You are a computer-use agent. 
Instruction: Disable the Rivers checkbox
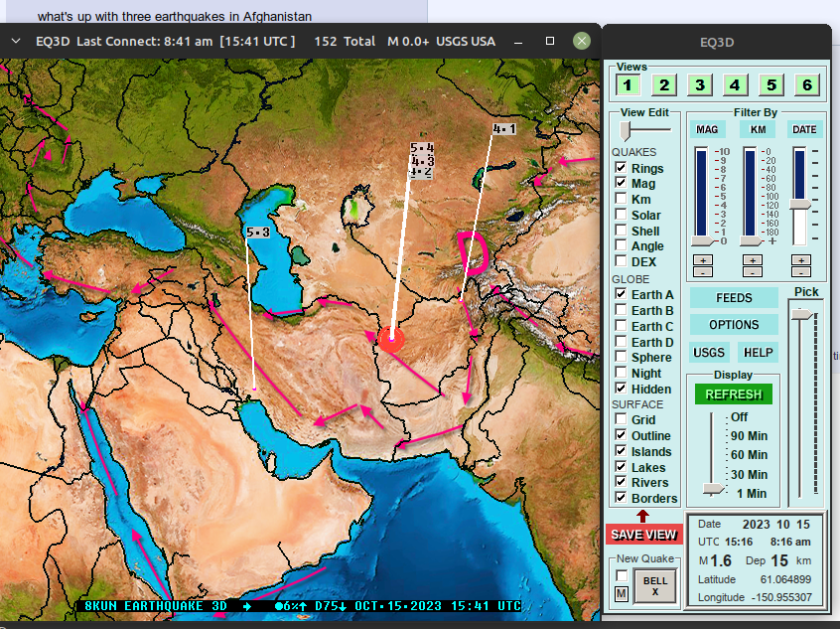pos(621,482)
